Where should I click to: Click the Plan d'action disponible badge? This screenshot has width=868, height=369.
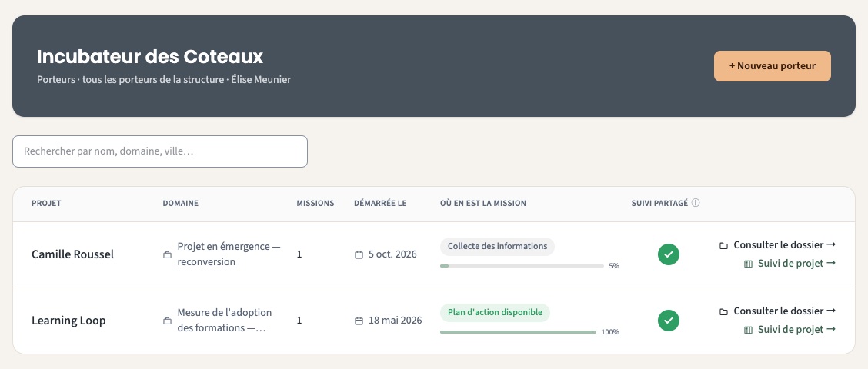(x=495, y=313)
